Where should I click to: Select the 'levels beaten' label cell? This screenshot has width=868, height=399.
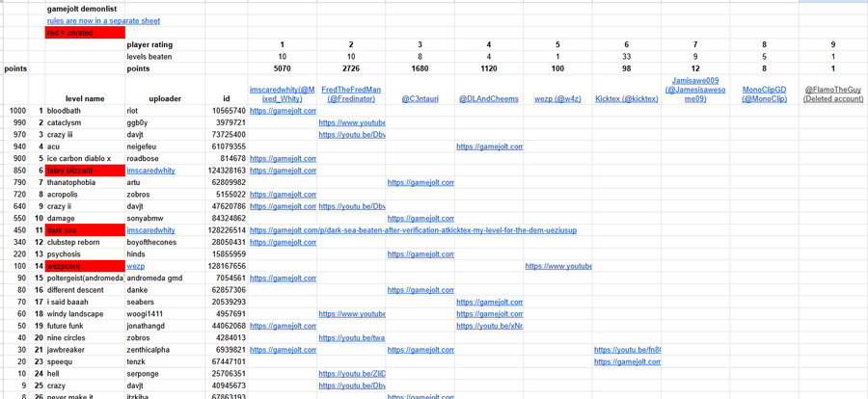click(166, 57)
